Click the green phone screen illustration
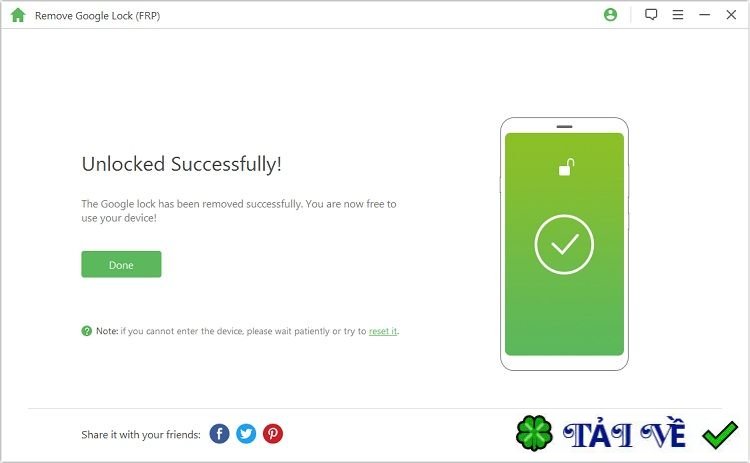750x463 pixels. [564, 244]
